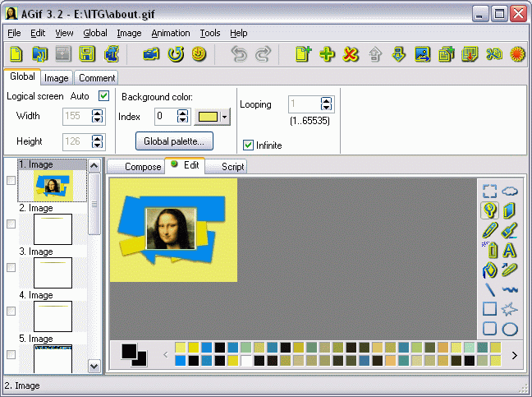Pick the ellipse shape tool

(x=510, y=329)
